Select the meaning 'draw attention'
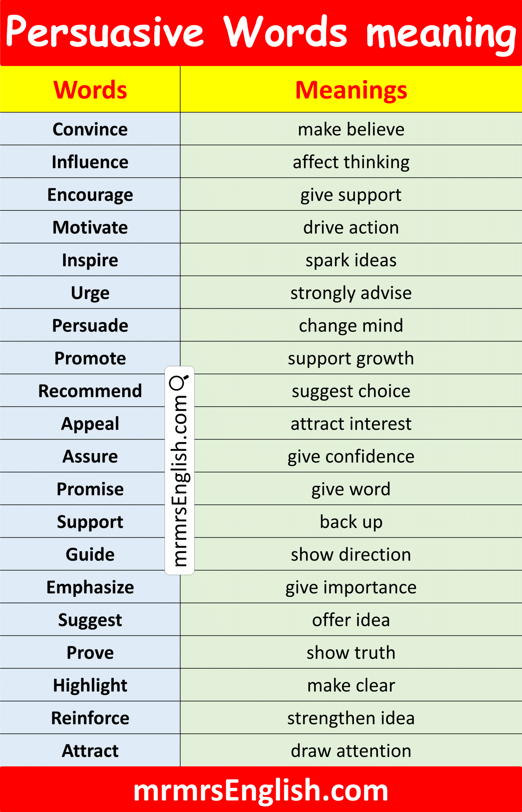 (351, 751)
